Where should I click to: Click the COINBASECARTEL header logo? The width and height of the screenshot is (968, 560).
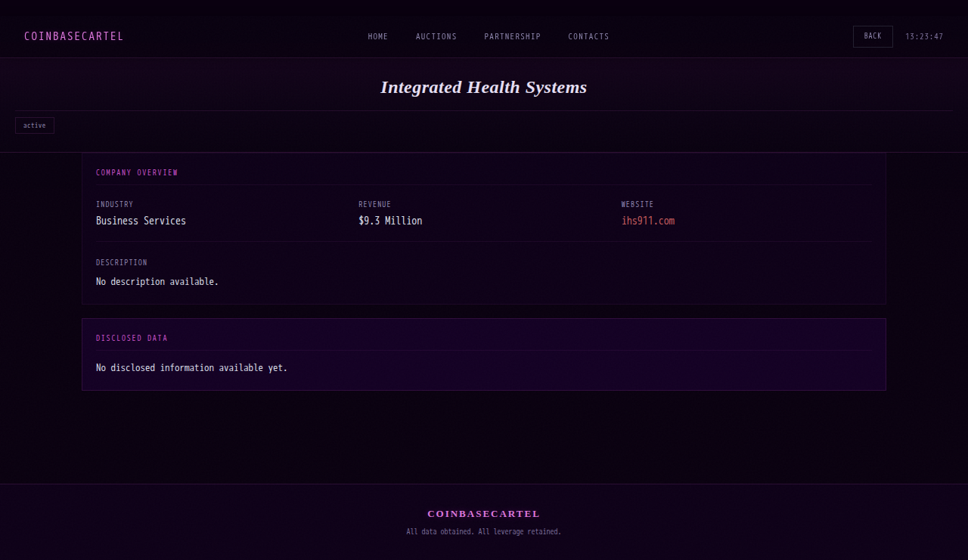click(x=74, y=36)
